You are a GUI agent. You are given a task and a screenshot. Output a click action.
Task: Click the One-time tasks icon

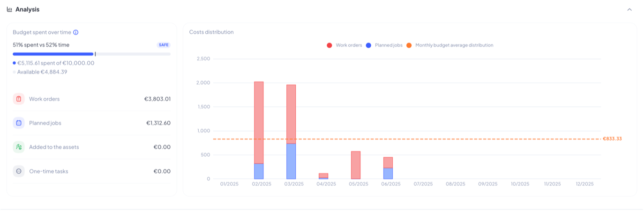[19, 171]
